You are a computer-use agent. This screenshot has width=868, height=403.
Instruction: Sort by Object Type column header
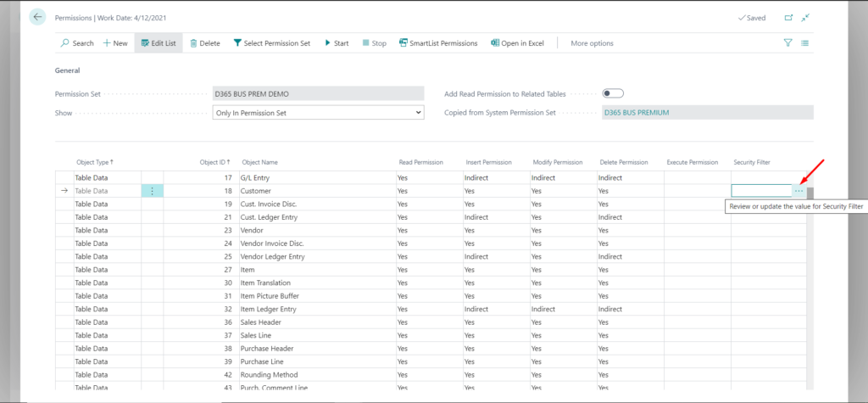pyautogui.click(x=95, y=162)
